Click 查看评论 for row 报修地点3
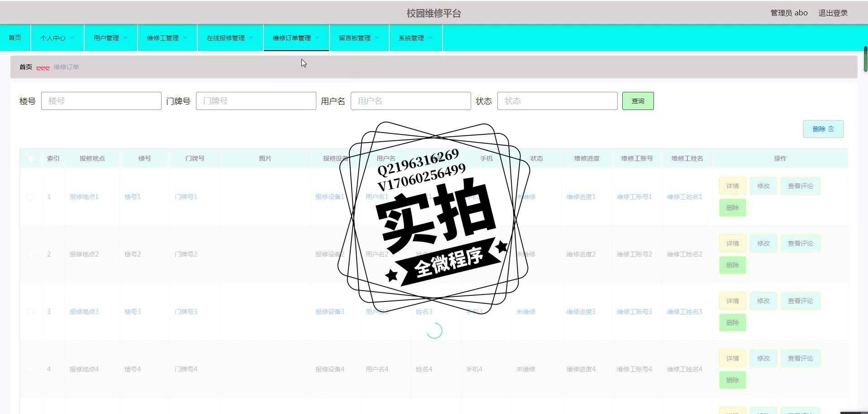Image resolution: width=868 pixels, height=414 pixels. click(801, 301)
